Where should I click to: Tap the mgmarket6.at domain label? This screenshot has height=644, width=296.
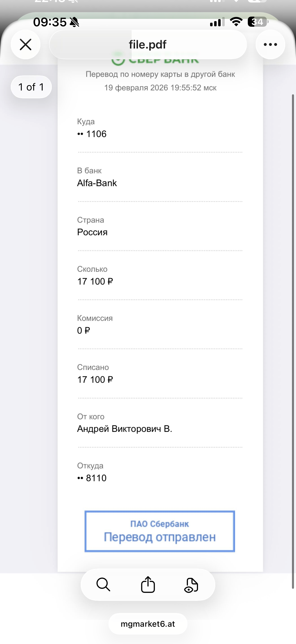(x=148, y=624)
